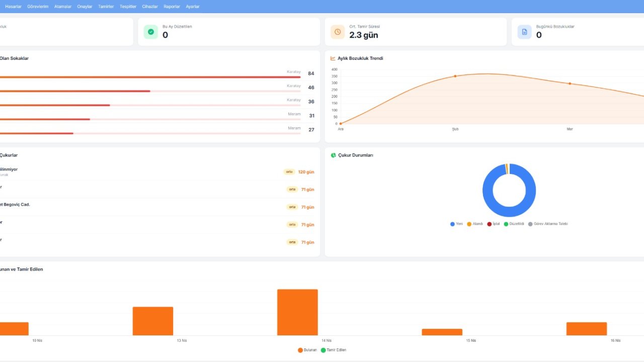Viewport: 644px width, 362px height.
Task: Select the Görevlerim navigation link
Action: point(38,7)
